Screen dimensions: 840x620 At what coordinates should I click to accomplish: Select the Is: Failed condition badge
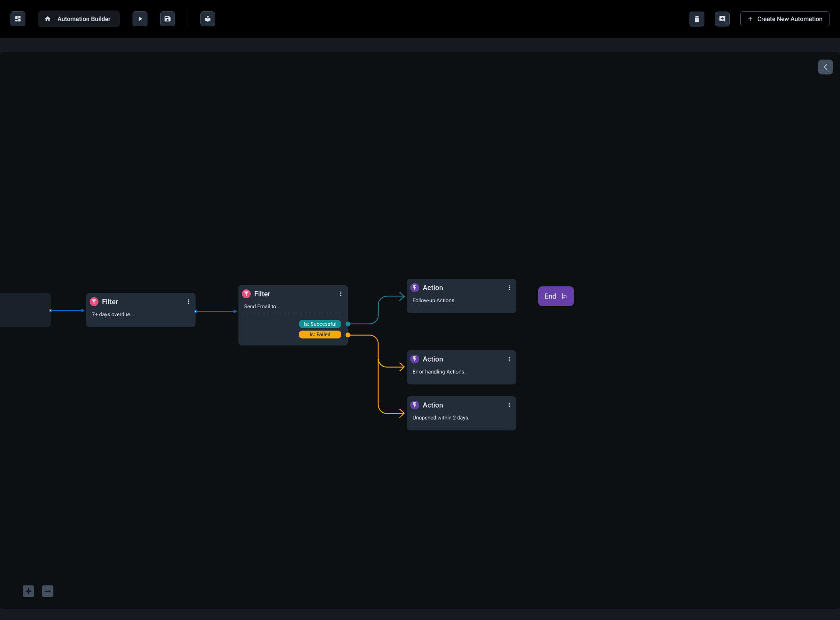[x=320, y=335]
